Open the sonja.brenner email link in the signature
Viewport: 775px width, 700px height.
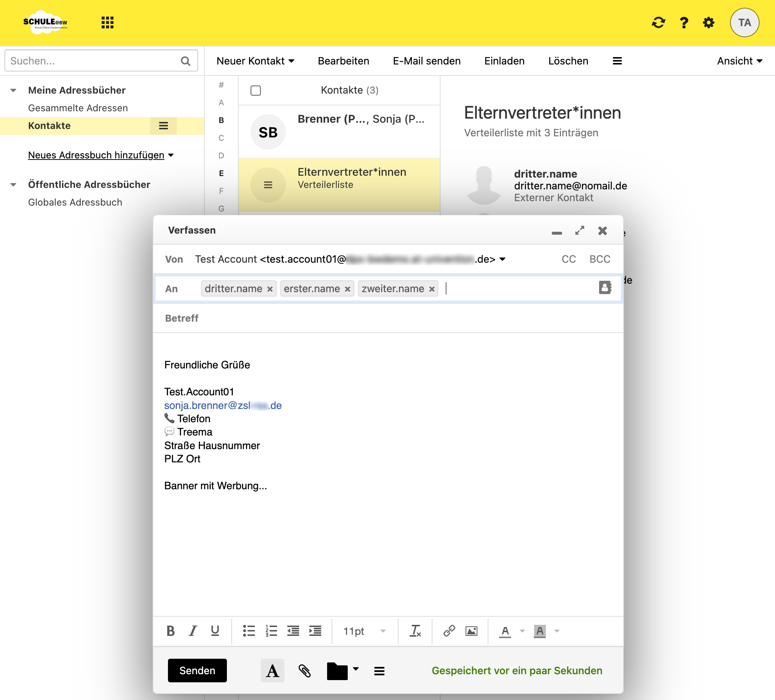click(223, 405)
